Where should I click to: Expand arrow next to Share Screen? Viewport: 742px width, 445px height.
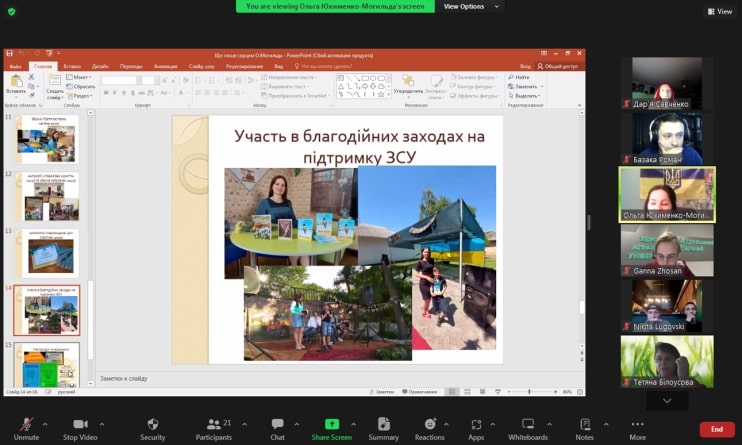pyautogui.click(x=353, y=424)
